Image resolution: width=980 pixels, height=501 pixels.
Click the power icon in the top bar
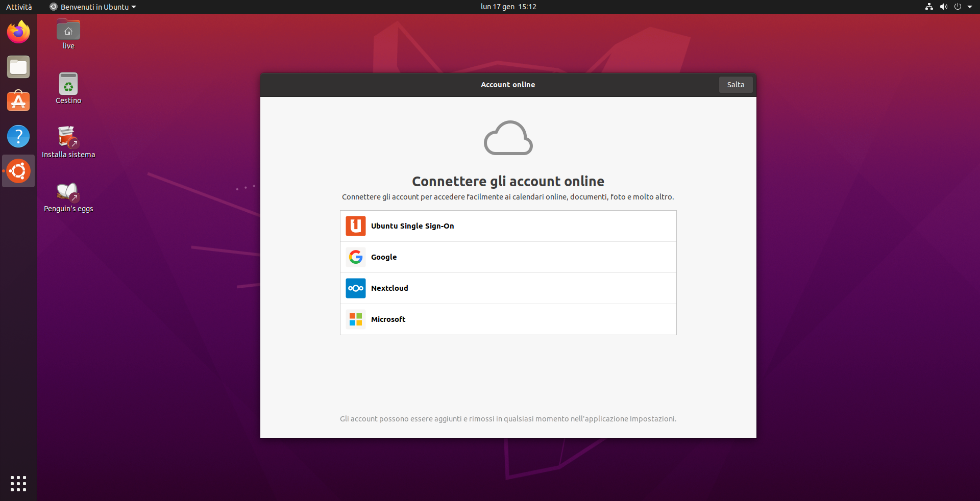[958, 7]
